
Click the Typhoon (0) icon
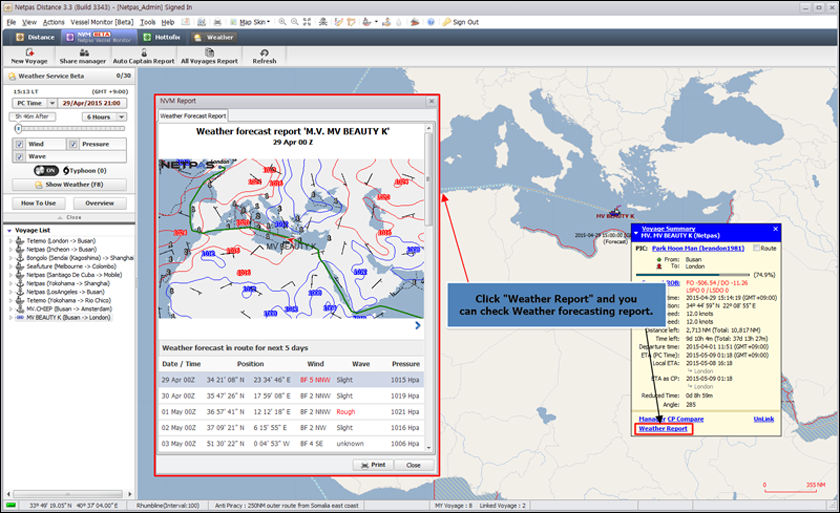click(x=66, y=170)
